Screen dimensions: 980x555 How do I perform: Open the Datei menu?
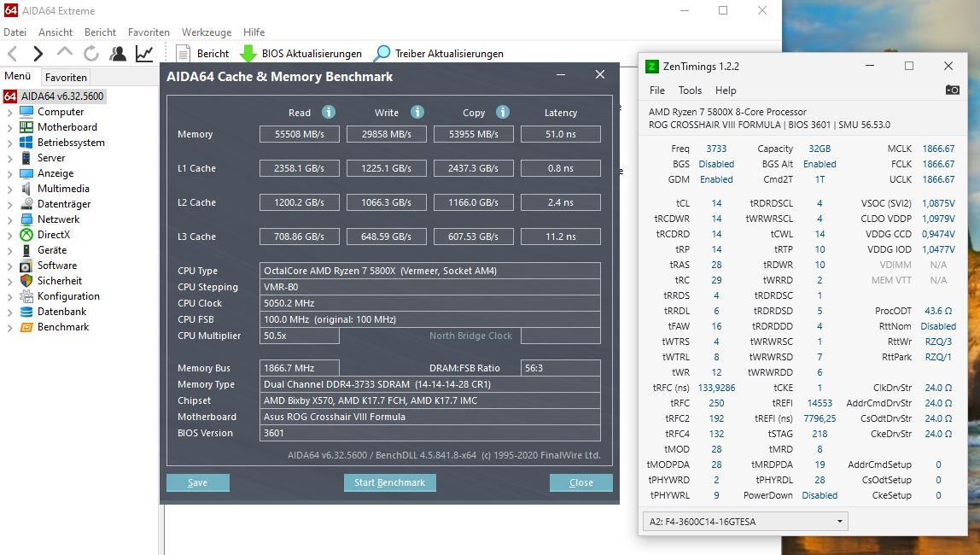click(15, 32)
